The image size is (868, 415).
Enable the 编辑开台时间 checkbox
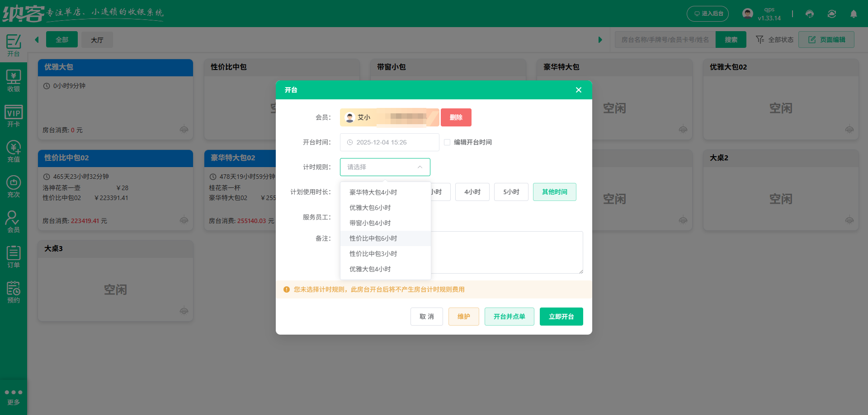tap(447, 142)
